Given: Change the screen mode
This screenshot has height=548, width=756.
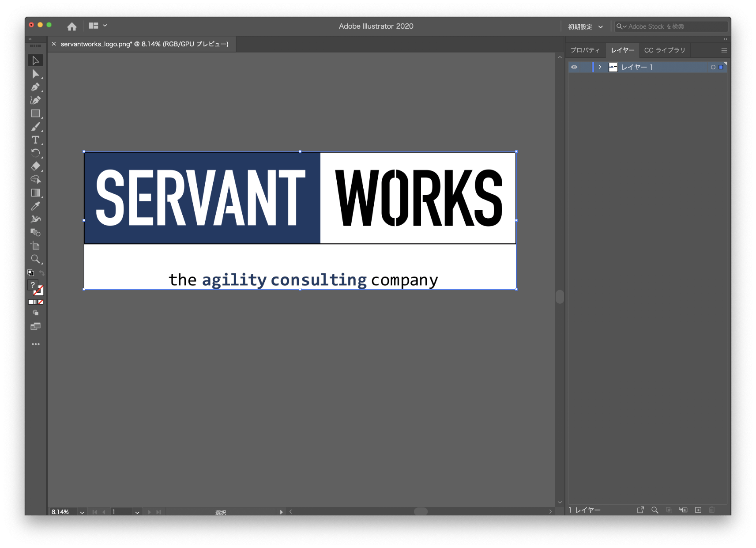Looking at the screenshot, I should coord(36,327).
